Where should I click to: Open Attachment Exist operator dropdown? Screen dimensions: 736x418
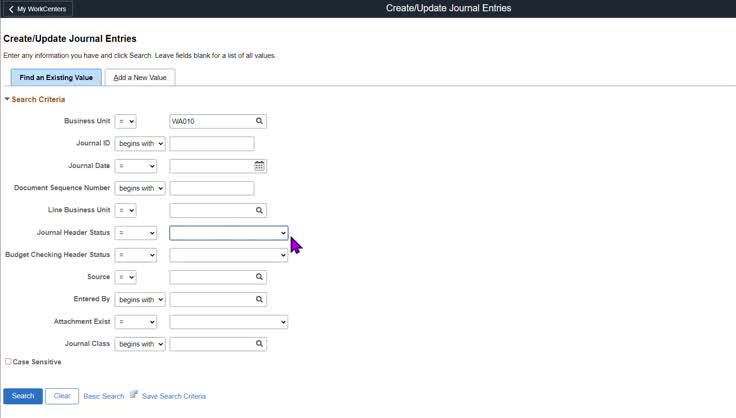[x=136, y=322]
